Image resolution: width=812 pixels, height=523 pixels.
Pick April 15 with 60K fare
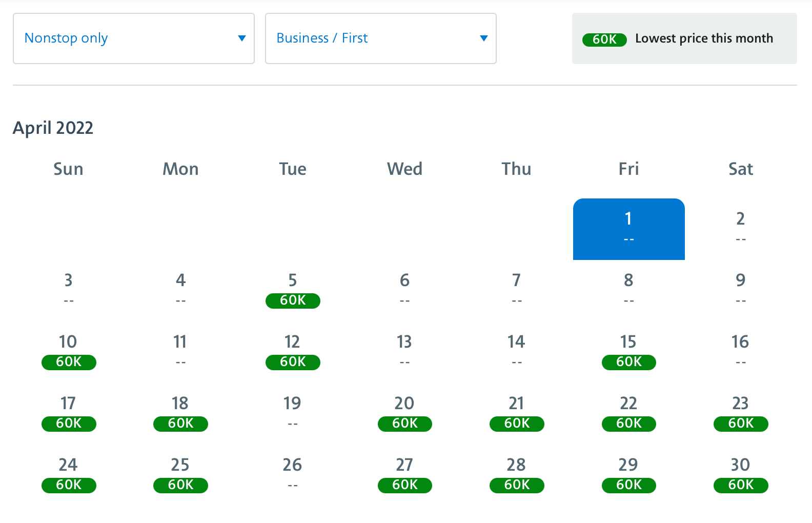[x=629, y=352]
